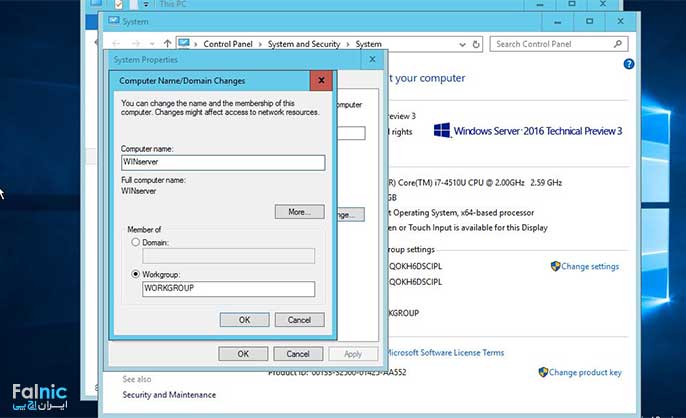Viewport: 686px width, 418px height.
Task: Open the Security and Maintenance link
Action: tap(166, 395)
